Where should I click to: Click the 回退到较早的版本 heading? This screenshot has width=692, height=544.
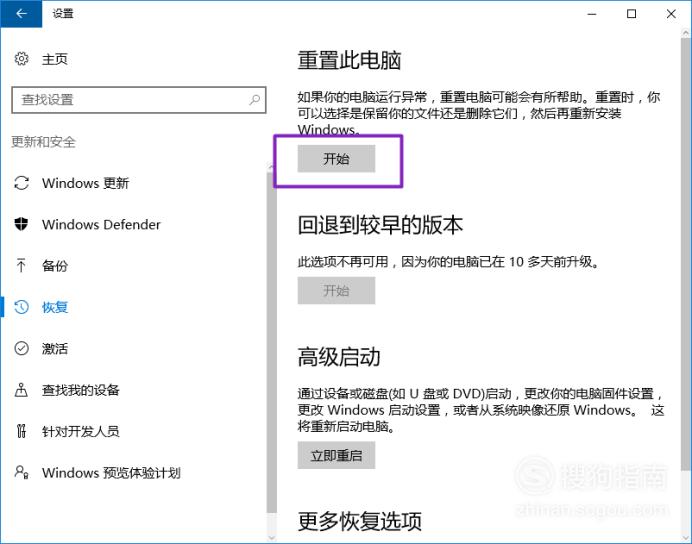click(380, 225)
